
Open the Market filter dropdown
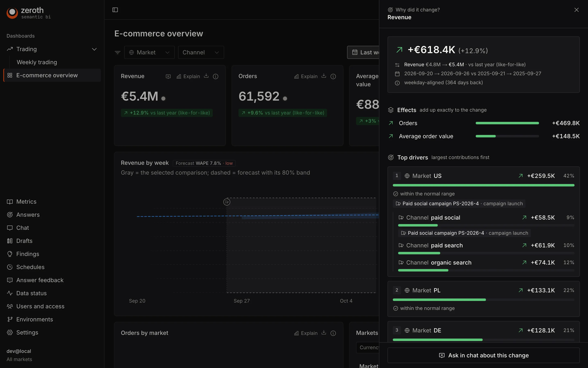pos(149,52)
